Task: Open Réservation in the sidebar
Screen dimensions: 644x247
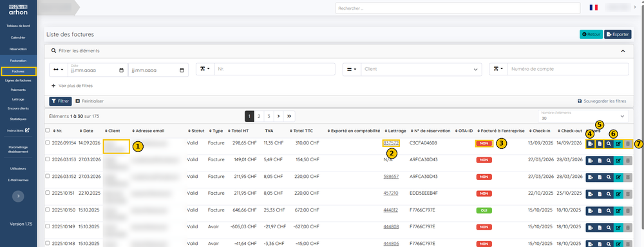Action: coord(18,49)
